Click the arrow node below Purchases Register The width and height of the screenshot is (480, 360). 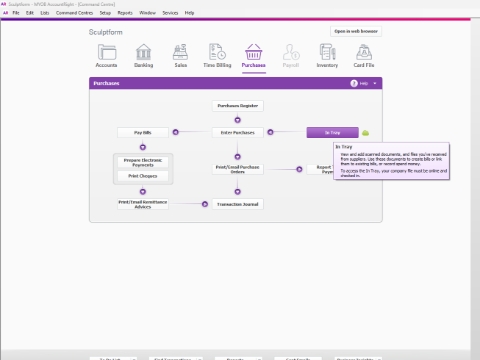point(238,120)
